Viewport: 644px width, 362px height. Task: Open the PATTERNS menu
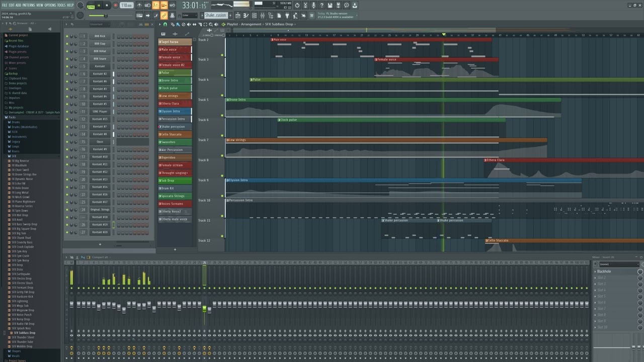tap(29, 5)
